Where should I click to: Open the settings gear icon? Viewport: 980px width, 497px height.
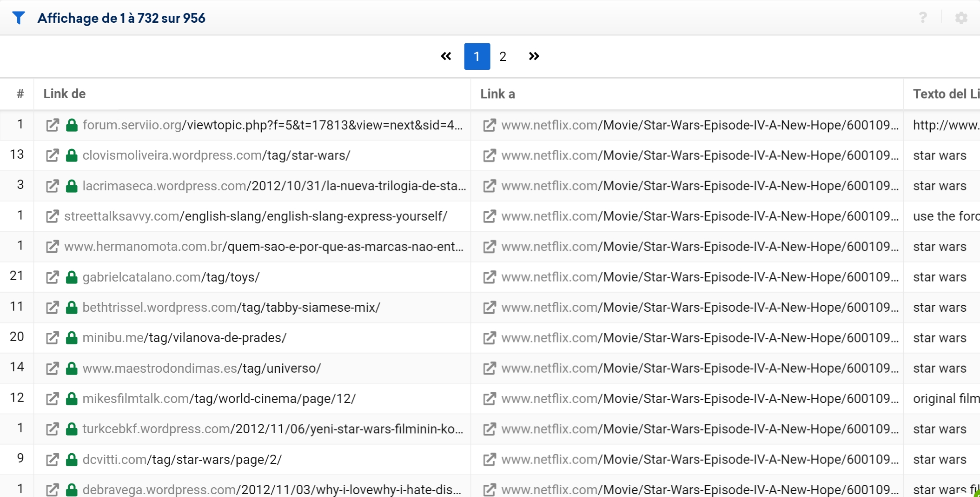(x=961, y=18)
